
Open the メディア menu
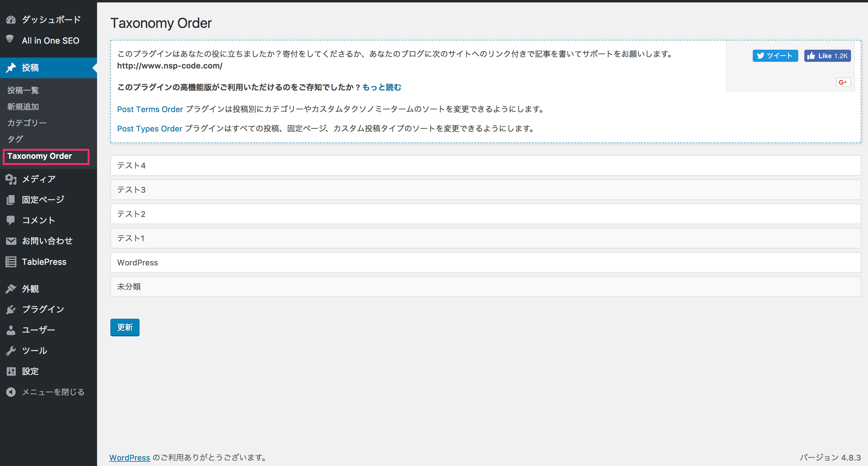click(x=49, y=179)
